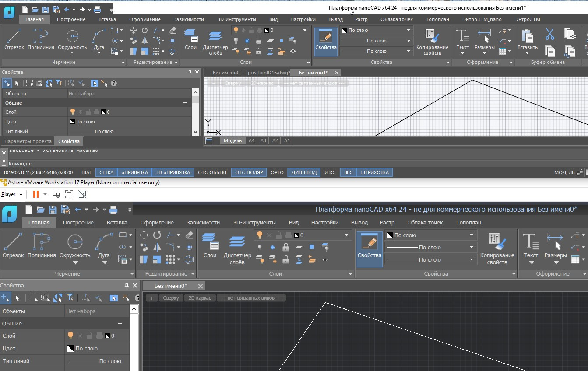Screen dimensions: 588x371
Task: Click the eraser icon in upper Редактирование panel
Action: click(x=172, y=30)
